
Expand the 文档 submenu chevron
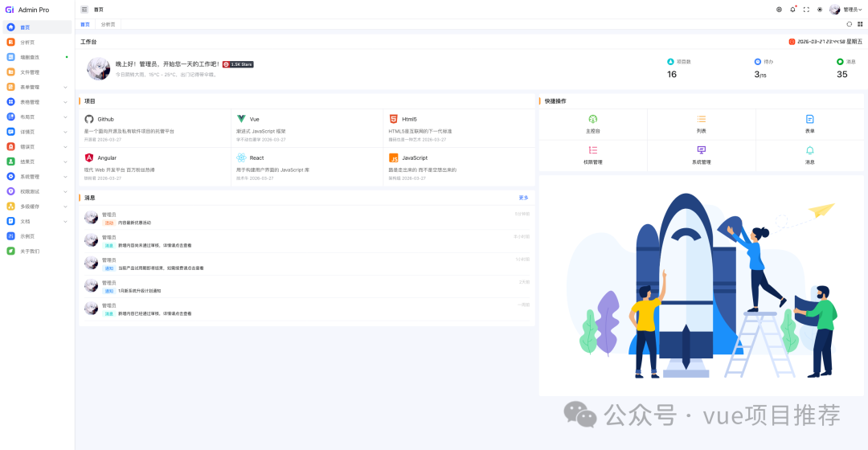point(65,222)
